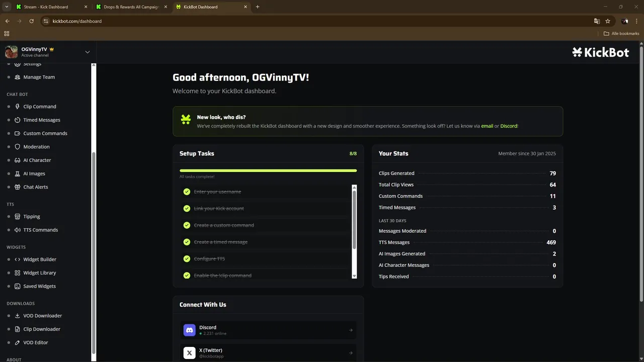Click the Widget Builder code icon

(18, 259)
